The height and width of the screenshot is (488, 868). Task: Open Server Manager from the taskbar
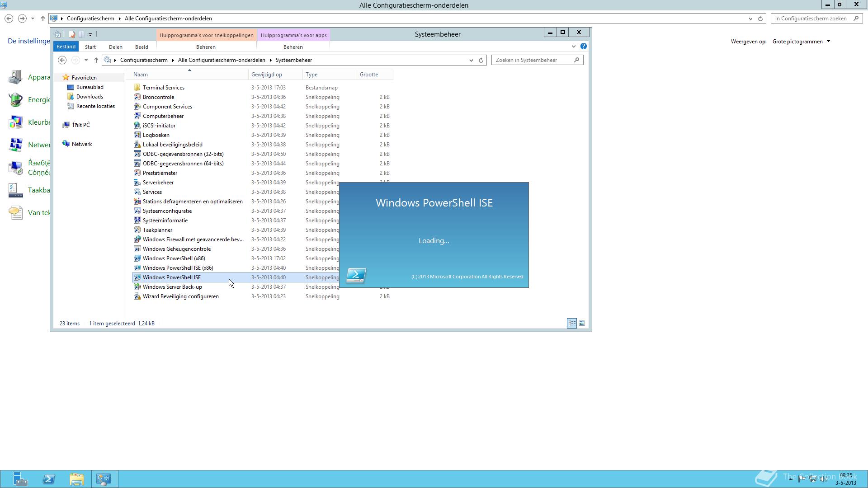click(20, 479)
